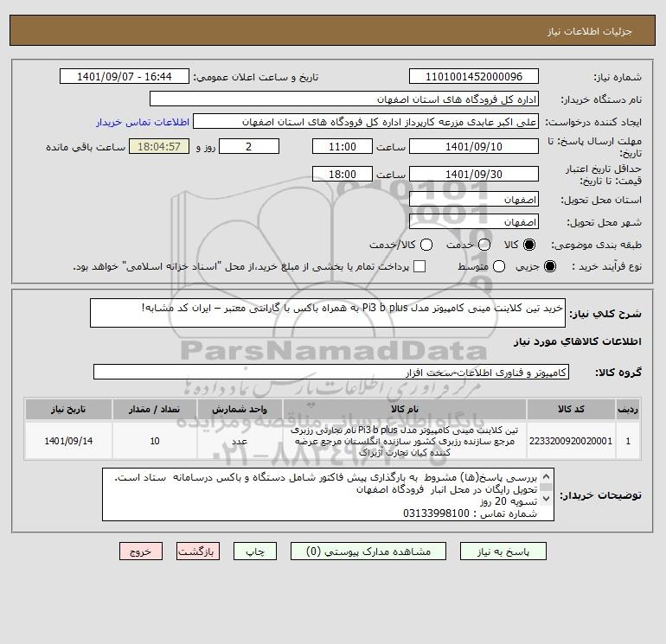This screenshot has height=644, width=666.
Task: Click the need date cell 1401/09/14
Action: (x=68, y=441)
